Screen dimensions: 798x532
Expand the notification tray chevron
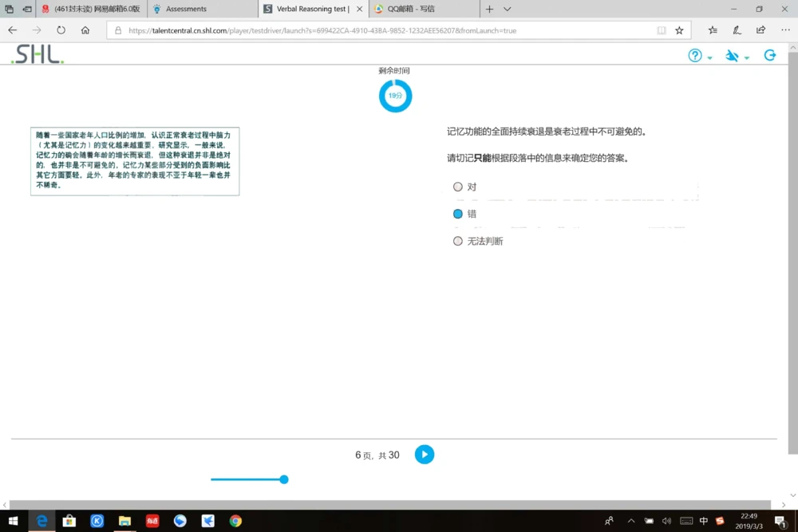pyautogui.click(x=630, y=521)
